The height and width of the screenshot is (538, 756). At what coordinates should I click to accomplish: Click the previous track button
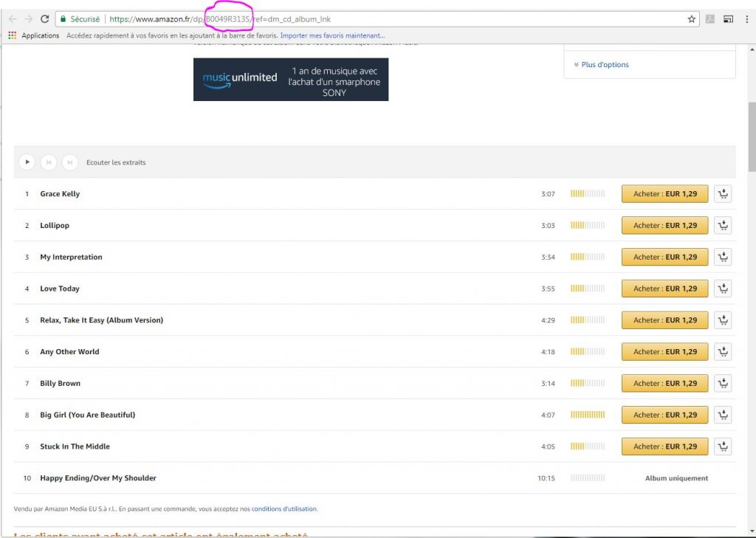click(48, 162)
